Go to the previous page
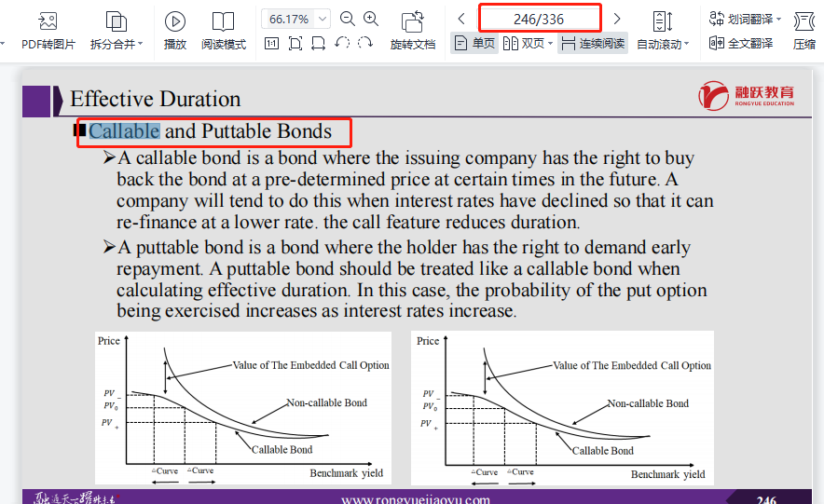 461,19
